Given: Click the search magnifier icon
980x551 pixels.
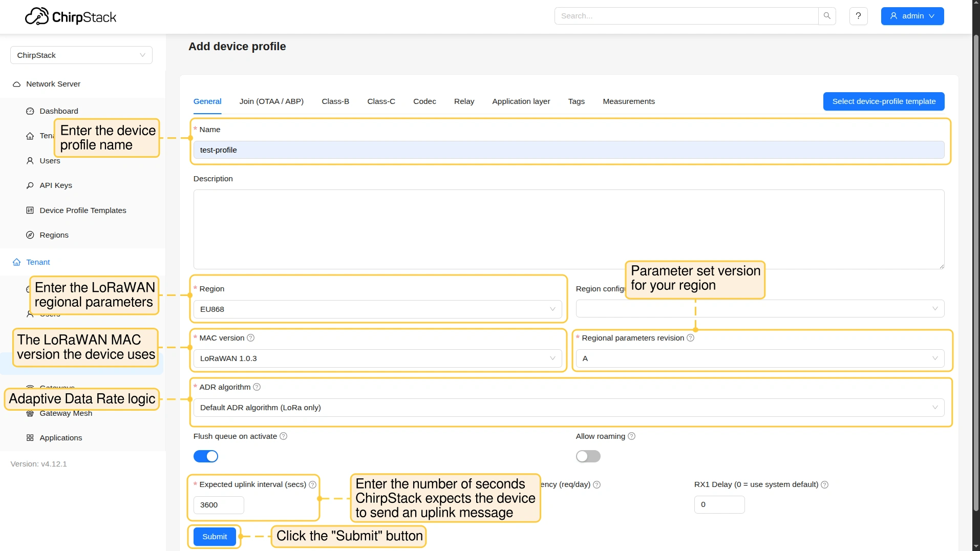Looking at the screenshot, I should click(x=827, y=16).
